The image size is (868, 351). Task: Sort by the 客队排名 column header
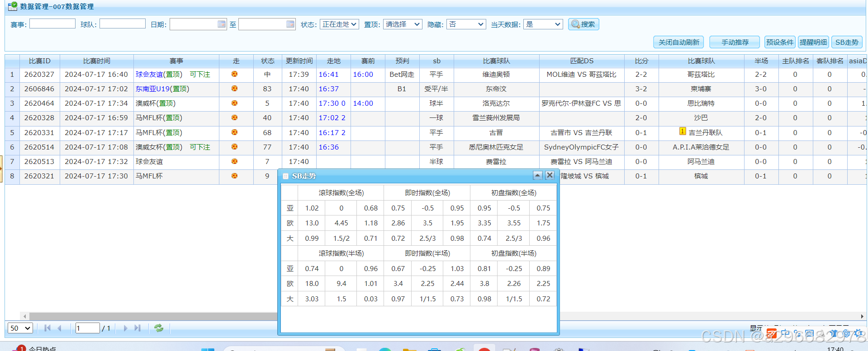(x=830, y=61)
